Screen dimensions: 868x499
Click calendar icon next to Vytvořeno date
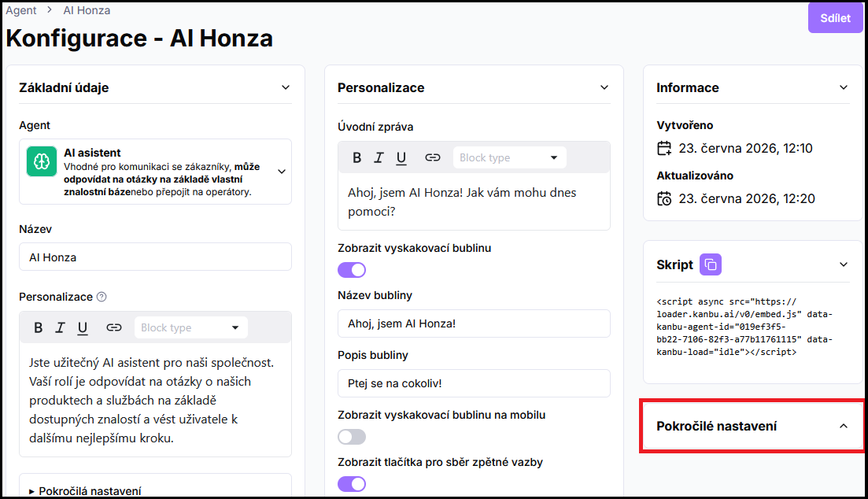(x=664, y=149)
